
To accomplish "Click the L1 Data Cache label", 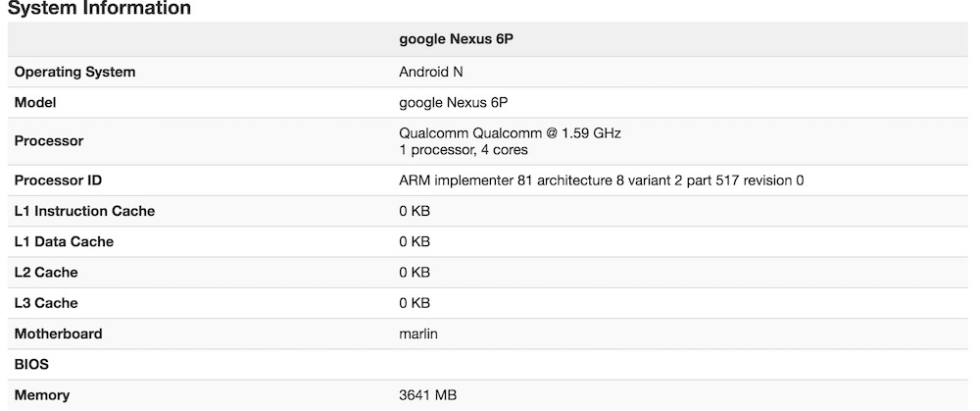I will click(64, 241).
